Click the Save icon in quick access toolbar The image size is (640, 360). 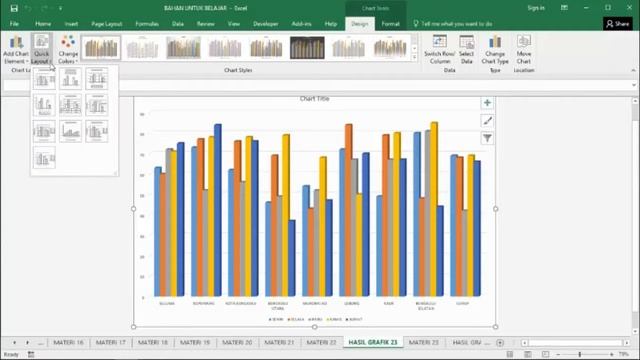(x=14, y=8)
